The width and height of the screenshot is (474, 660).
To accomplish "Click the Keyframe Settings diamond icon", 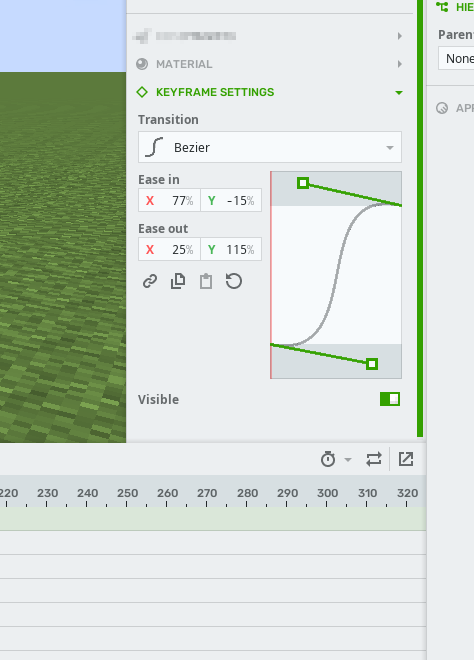I will point(142,92).
